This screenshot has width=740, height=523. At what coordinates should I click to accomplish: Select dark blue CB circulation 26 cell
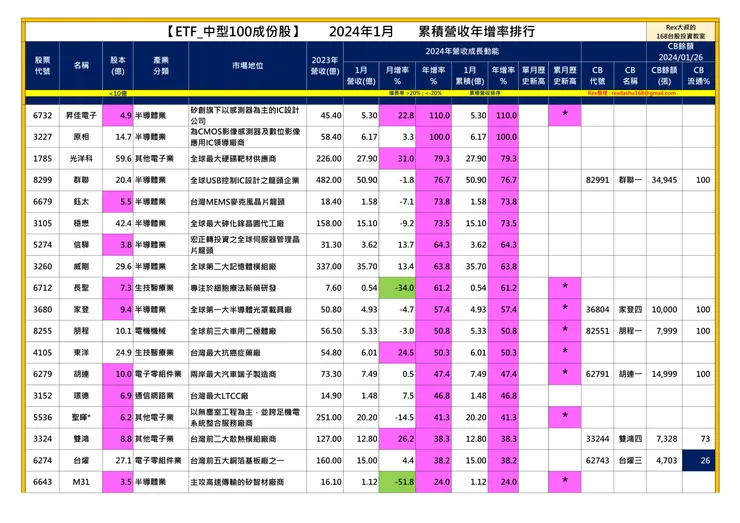tap(698, 460)
